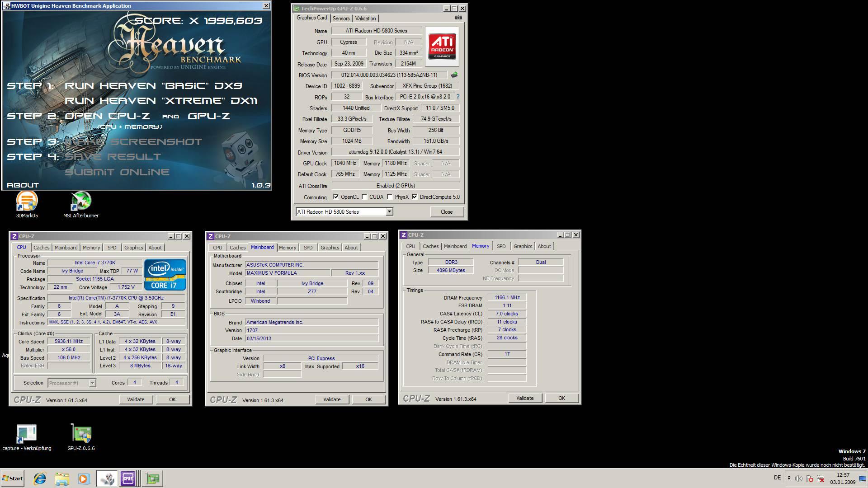
Task: Open CPU tab in CPU-Z Mainboard window
Action: click(217, 248)
